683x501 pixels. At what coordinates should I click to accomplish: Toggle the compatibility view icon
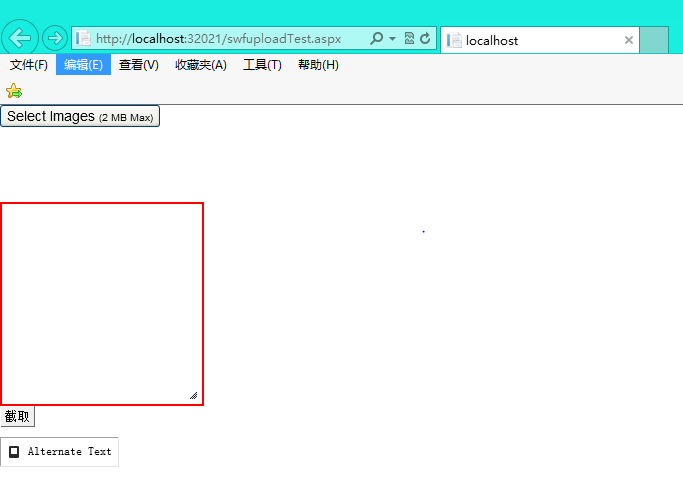[x=409, y=39]
